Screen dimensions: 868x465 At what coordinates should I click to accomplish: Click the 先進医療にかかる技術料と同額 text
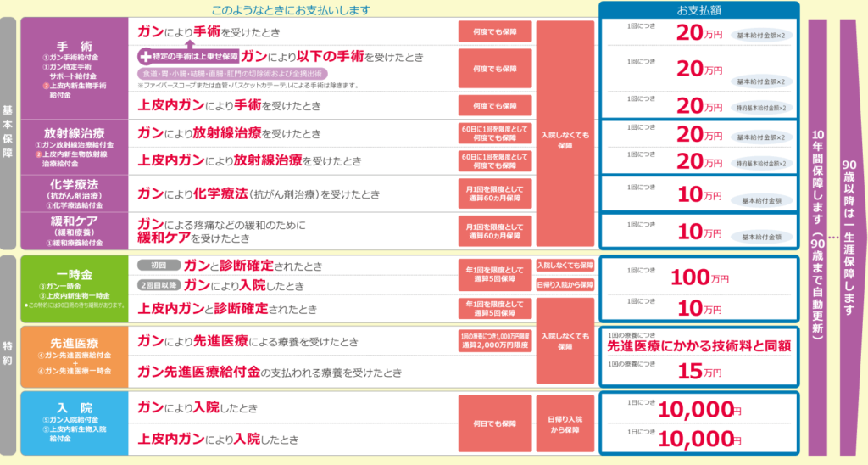[698, 347]
